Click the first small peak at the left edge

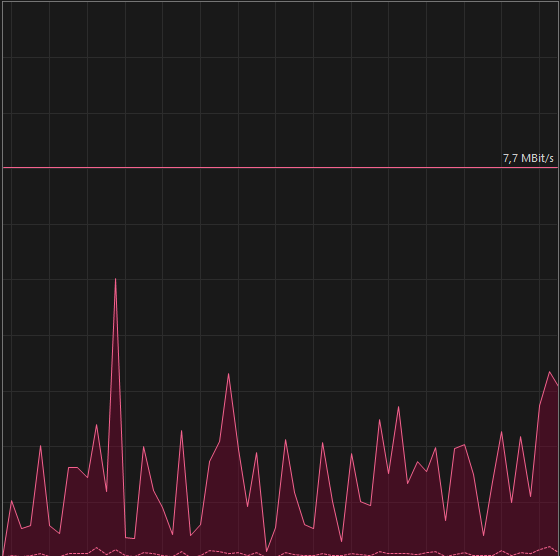click(12, 501)
